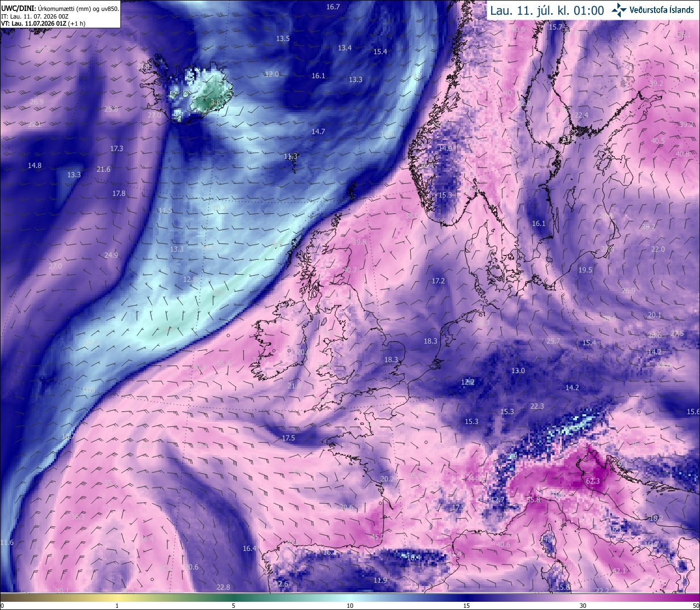Click the Veðurstofa Íslands logo icon
The height and width of the screenshot is (610, 700).
pyautogui.click(x=619, y=9)
